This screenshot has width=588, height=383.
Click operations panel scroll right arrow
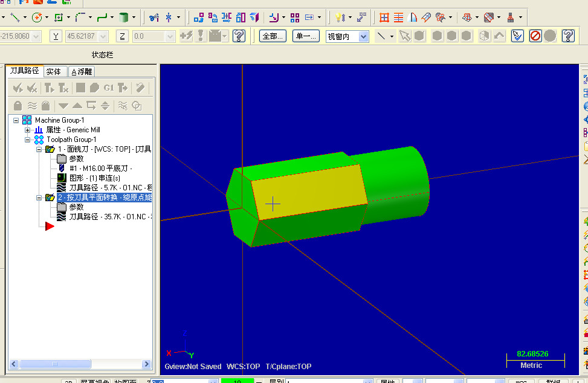(x=147, y=364)
